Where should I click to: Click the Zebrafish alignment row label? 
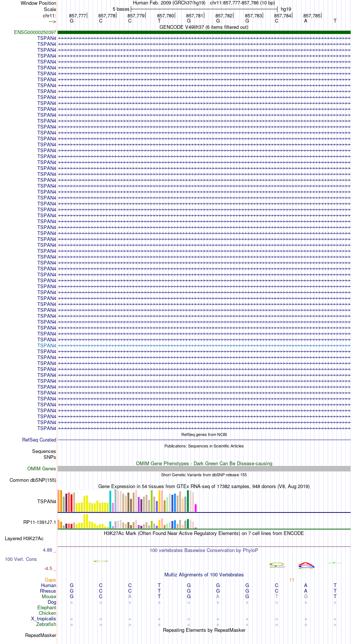(46, 624)
